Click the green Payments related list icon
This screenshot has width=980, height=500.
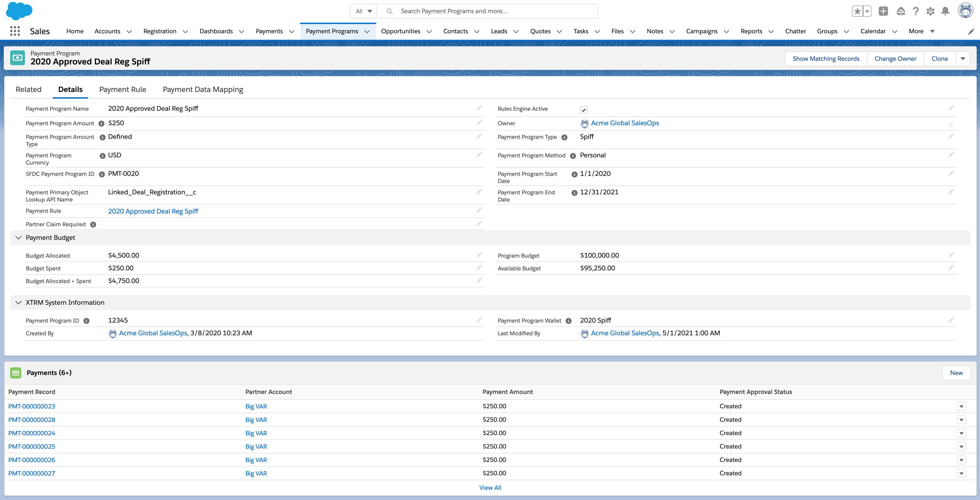15,373
